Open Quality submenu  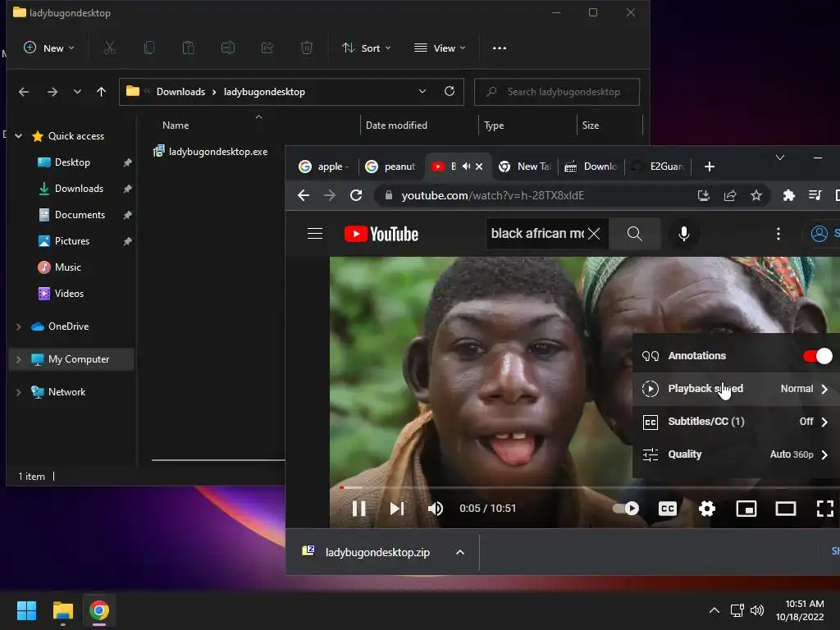click(736, 454)
